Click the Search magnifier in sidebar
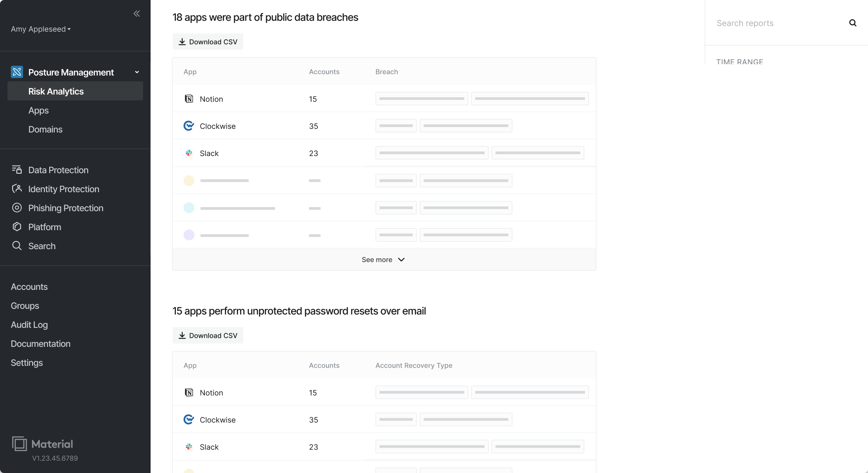Viewport: 868px width, 473px height. pyautogui.click(x=17, y=246)
